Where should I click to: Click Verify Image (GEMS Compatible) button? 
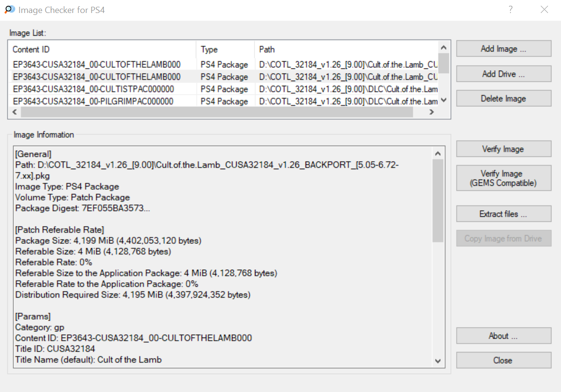click(x=503, y=178)
